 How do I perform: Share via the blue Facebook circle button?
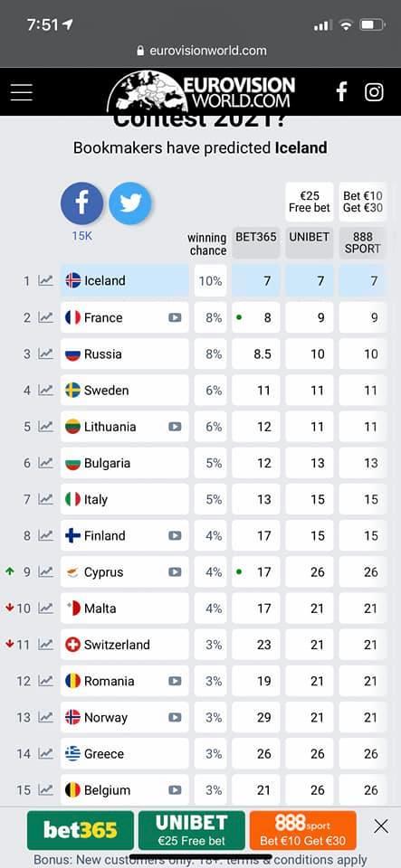click(x=82, y=203)
